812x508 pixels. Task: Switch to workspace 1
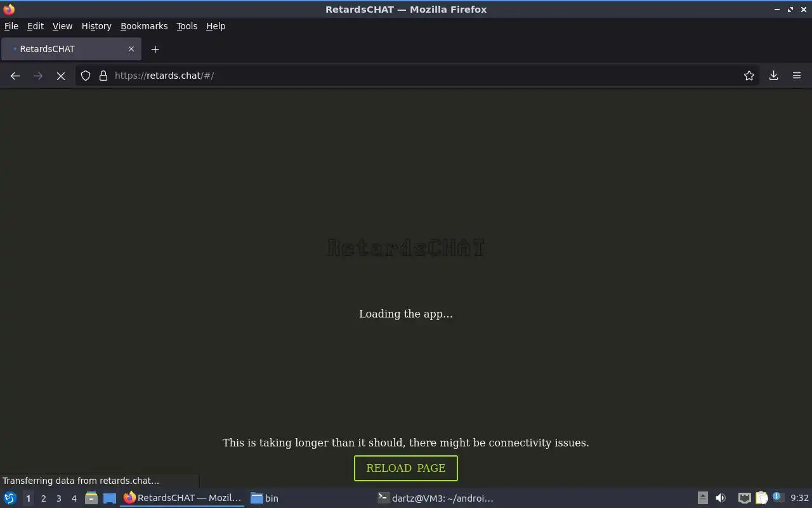[28, 498]
